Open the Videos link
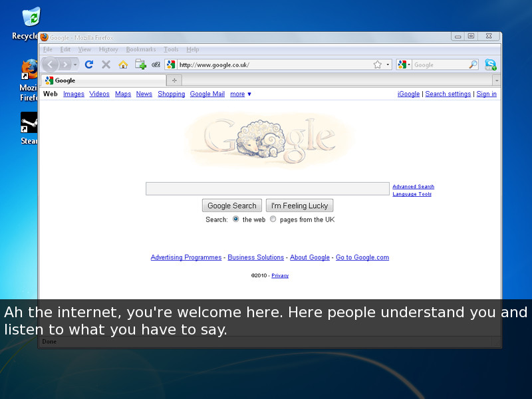This screenshot has width=532, height=399. 99,94
